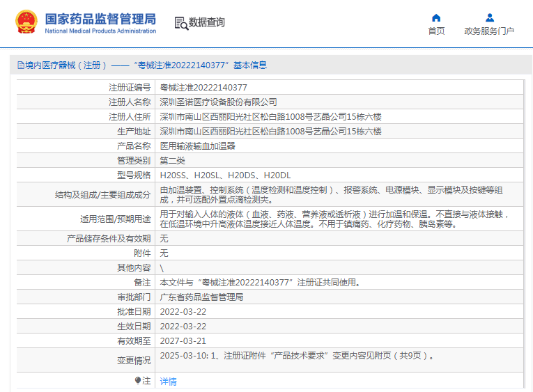Screen dimensions: 533x392
Task: Click the 其他内容 backslash value
Action: [162, 268]
